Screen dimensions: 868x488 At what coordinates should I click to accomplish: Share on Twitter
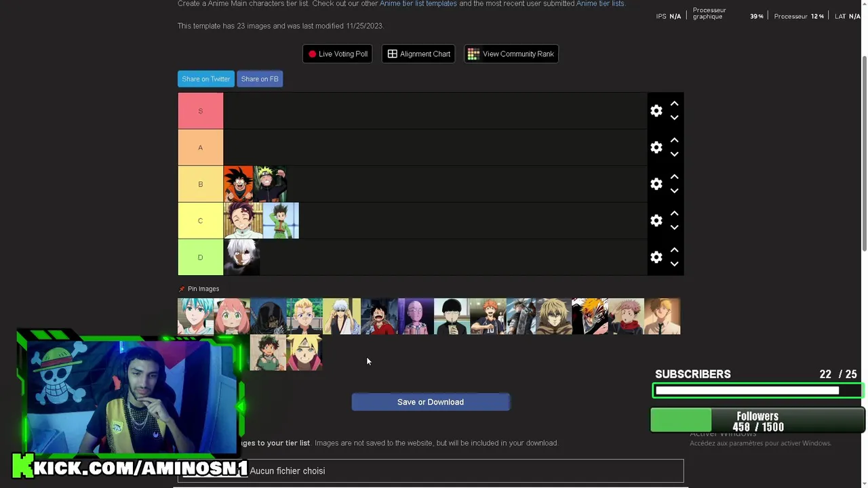point(206,79)
